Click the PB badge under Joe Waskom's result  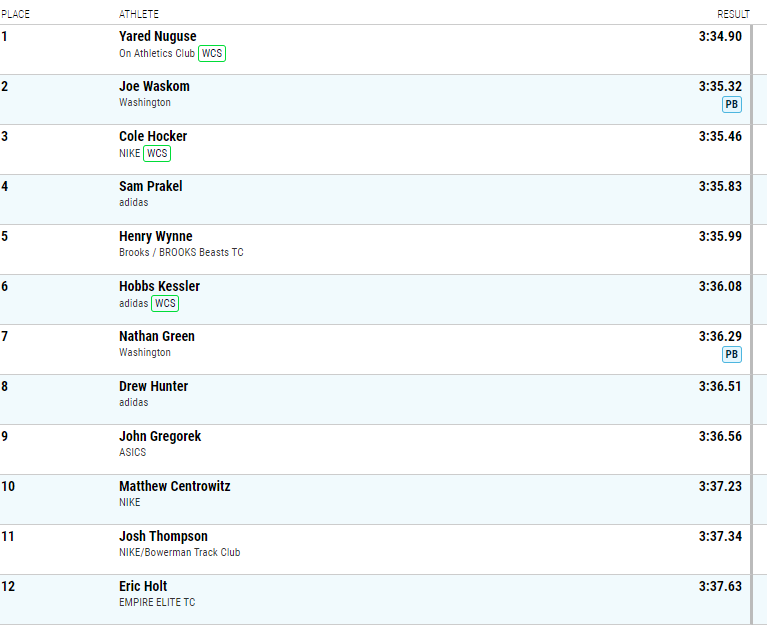pyautogui.click(x=732, y=104)
